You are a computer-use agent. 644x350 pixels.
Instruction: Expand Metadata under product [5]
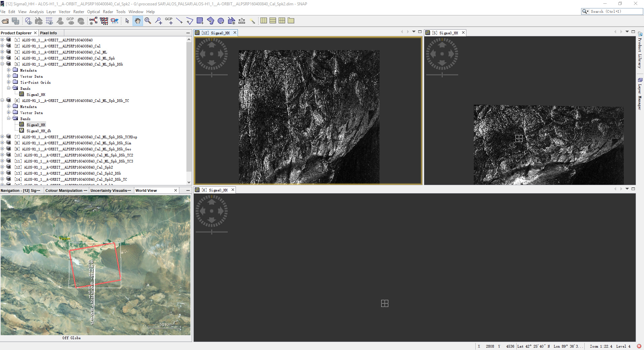click(9, 70)
